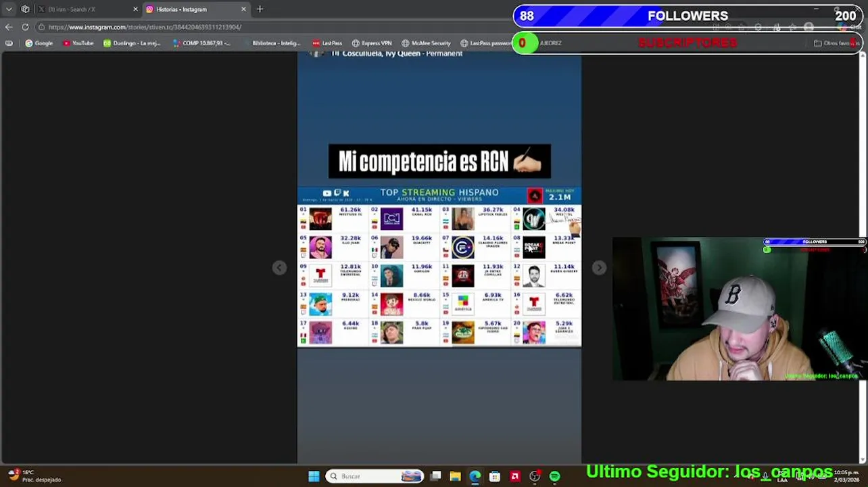Open the tab search dropdown chevron
This screenshot has height=487, width=868.
click(9, 9)
